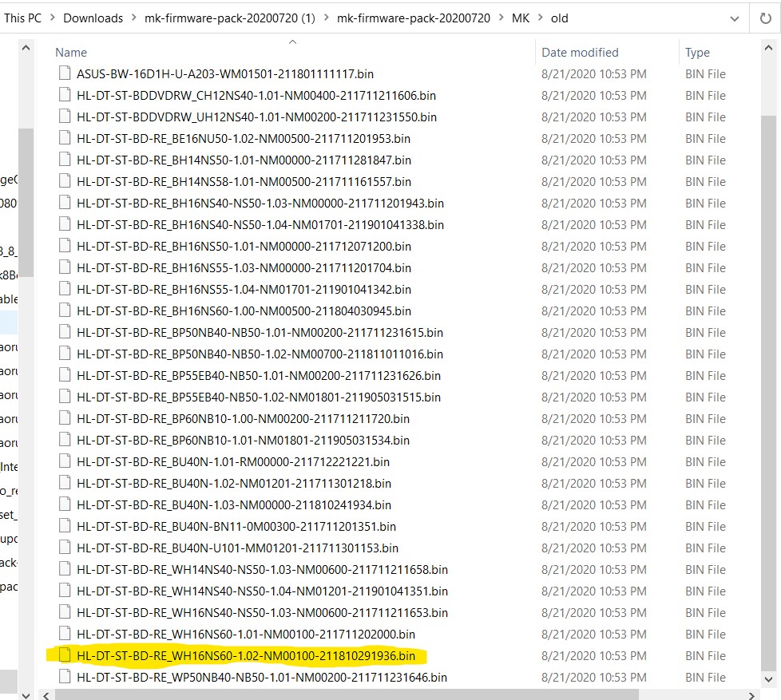
Task: Select BP55EB40-NB50-1.01-NM00200 file
Action: tap(259, 375)
